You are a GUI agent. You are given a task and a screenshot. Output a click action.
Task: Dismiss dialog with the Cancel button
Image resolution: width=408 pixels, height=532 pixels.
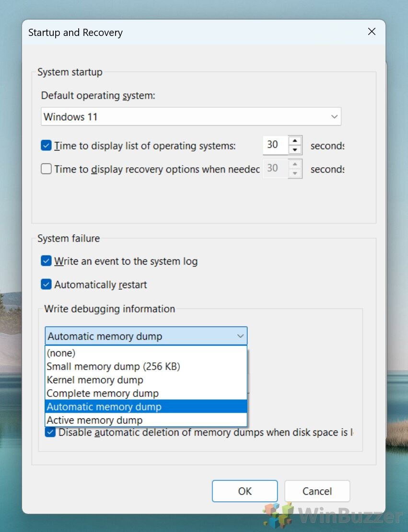tap(317, 491)
